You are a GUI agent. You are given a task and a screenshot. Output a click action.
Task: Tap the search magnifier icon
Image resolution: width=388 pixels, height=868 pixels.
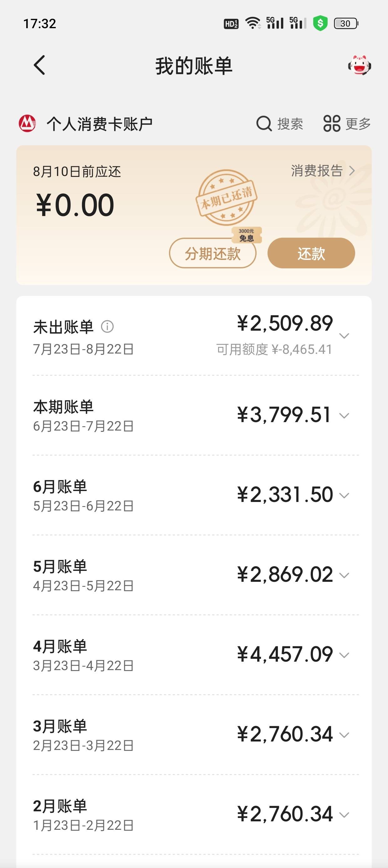[x=264, y=124]
